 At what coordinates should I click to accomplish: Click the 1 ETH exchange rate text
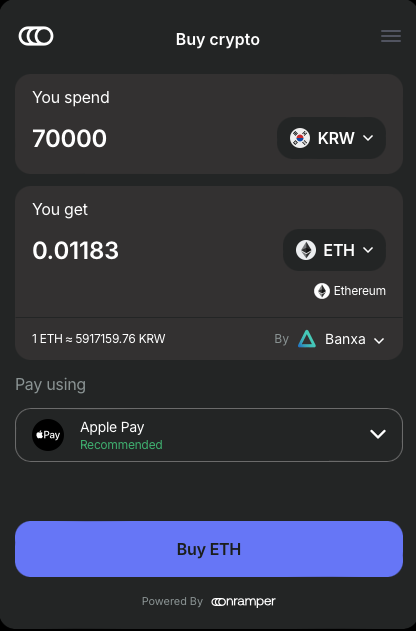click(99, 339)
